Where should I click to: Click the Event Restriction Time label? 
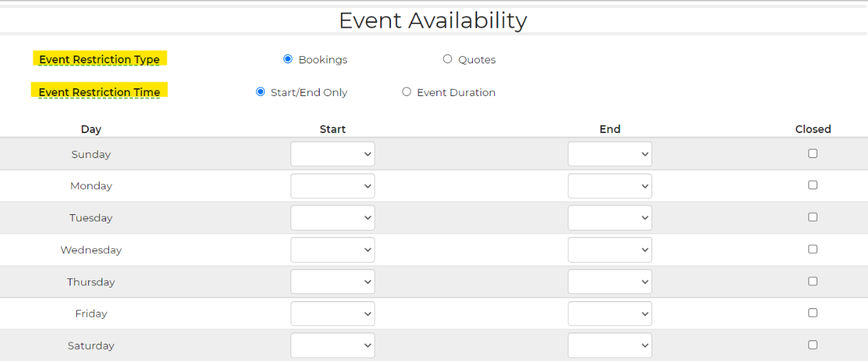point(99,92)
